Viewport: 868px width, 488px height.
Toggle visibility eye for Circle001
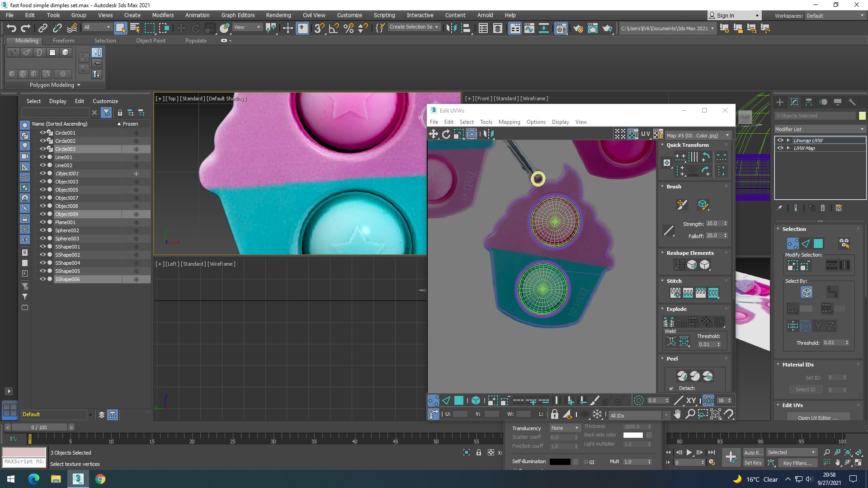tap(43, 133)
